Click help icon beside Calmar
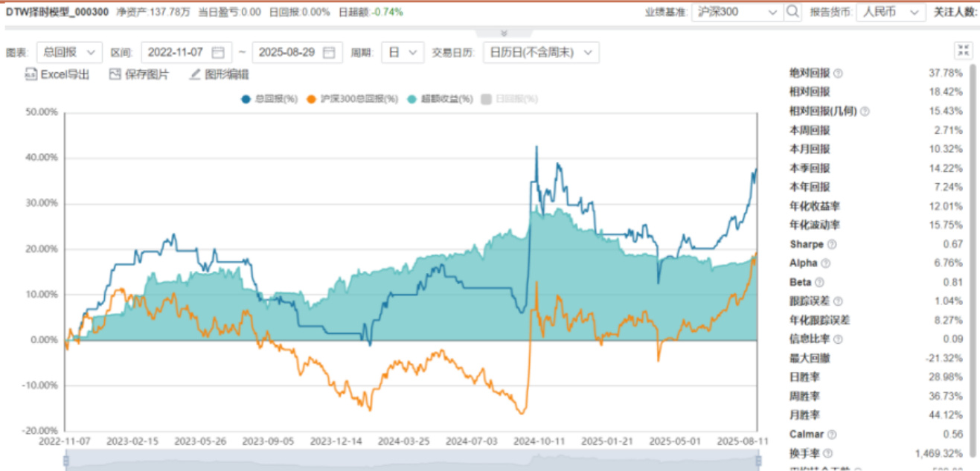 pyautogui.click(x=832, y=435)
